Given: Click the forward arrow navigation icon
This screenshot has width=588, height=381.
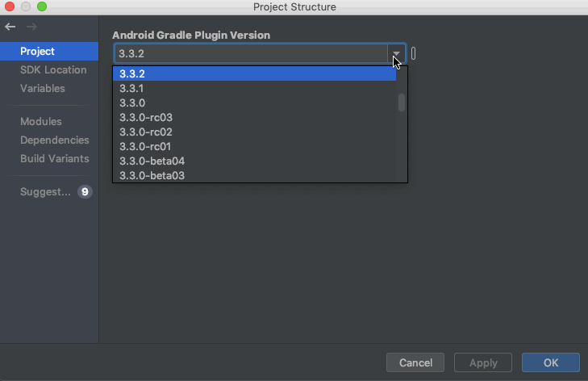Looking at the screenshot, I should pyautogui.click(x=31, y=27).
